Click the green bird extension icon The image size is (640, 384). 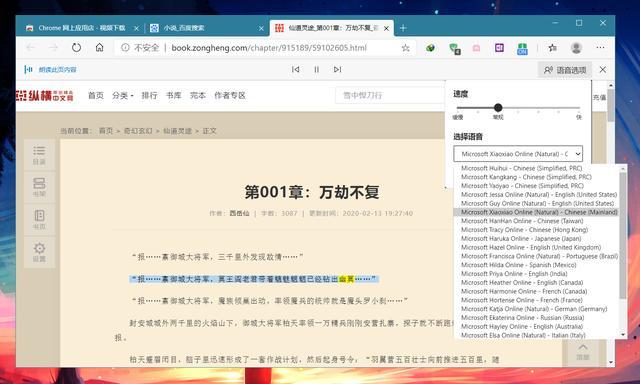click(x=430, y=48)
